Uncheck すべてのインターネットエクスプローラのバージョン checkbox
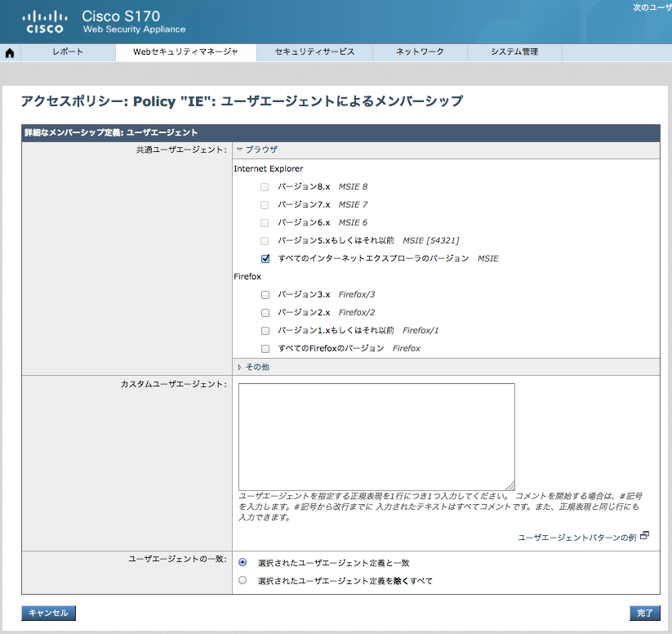Image resolution: width=672 pixels, height=634 pixels. pos(265,258)
